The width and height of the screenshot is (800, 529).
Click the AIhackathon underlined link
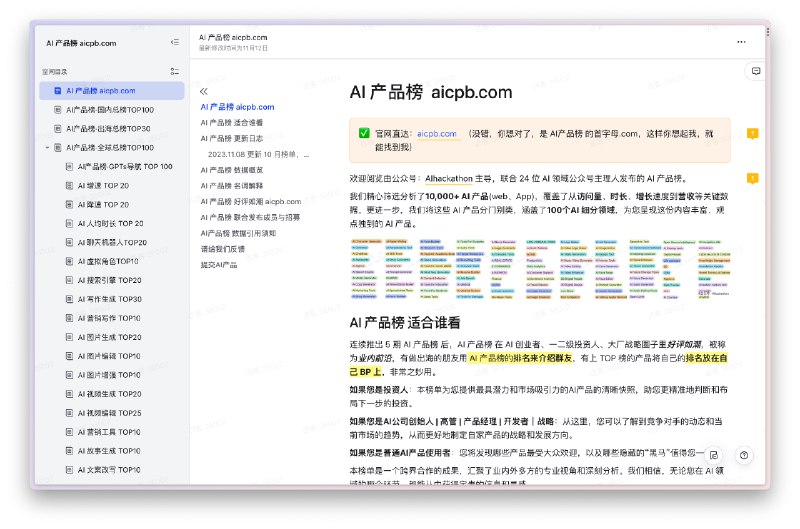coord(449,179)
